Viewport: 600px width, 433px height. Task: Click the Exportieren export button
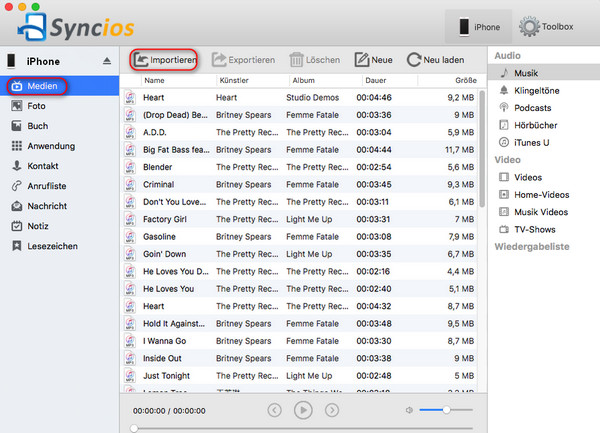(x=244, y=60)
